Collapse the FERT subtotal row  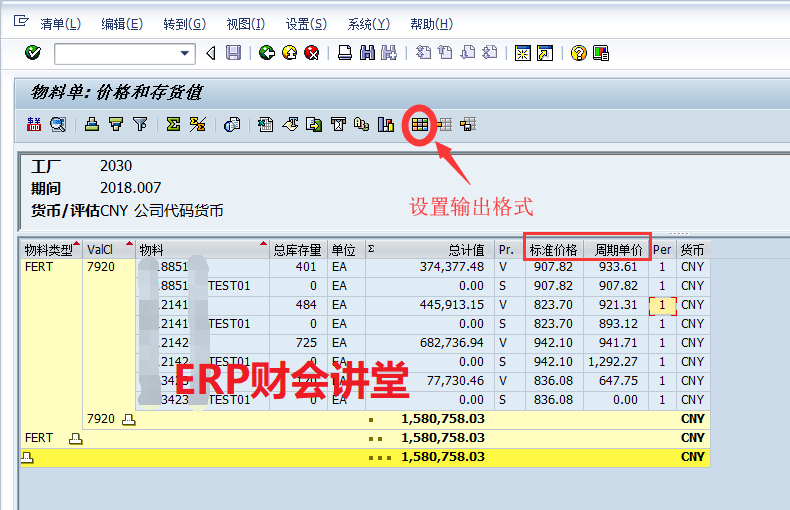pyautogui.click(x=75, y=438)
